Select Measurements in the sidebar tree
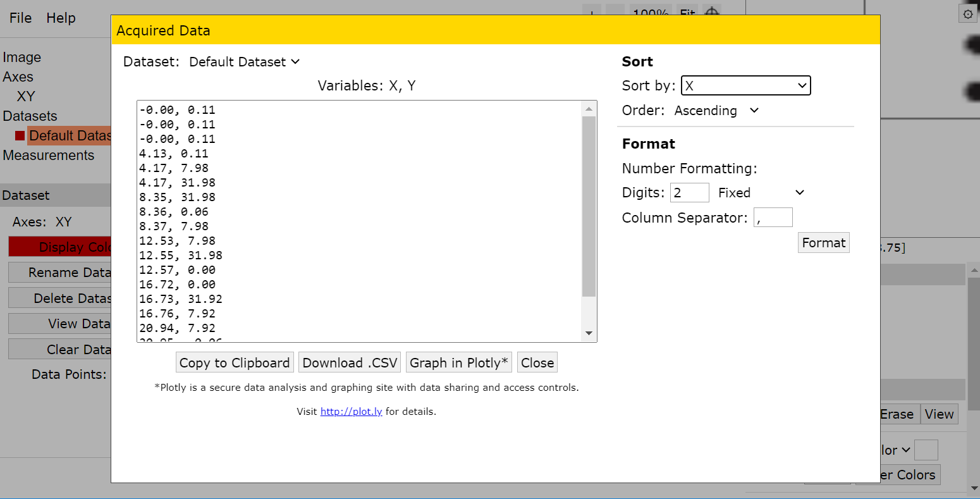Image resolution: width=980 pixels, height=499 pixels. 49,155
